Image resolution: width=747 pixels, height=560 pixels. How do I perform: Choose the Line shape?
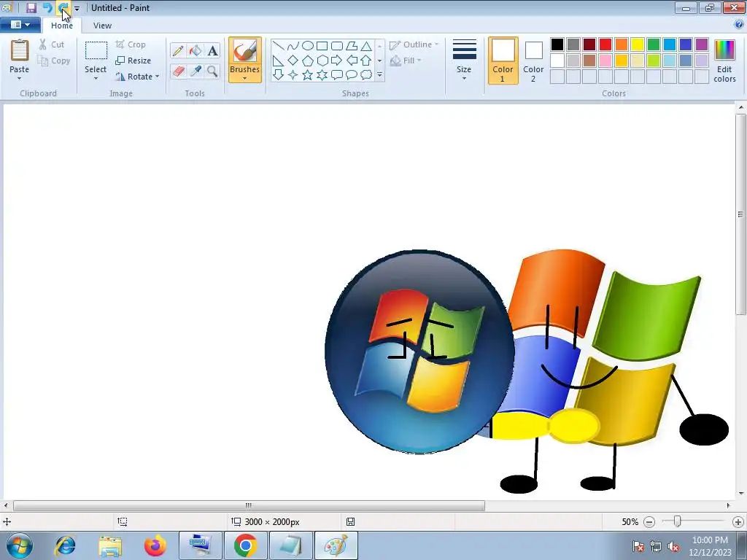tap(278, 46)
